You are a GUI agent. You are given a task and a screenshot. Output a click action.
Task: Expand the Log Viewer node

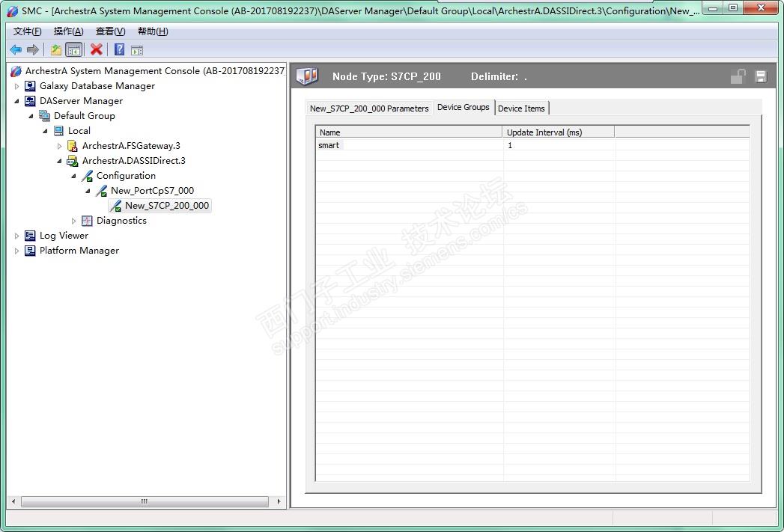coord(16,236)
